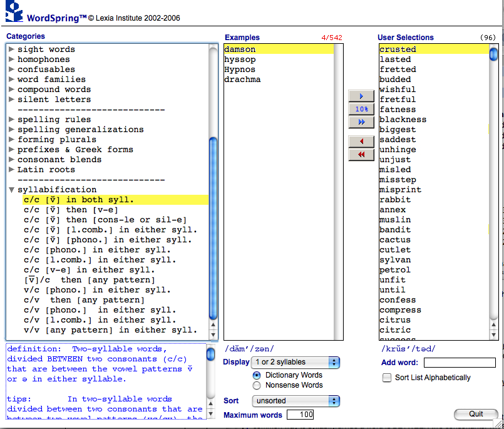Screen dimensions: 504x429
Task: Expand the spelling generalizations category
Action: (11, 129)
